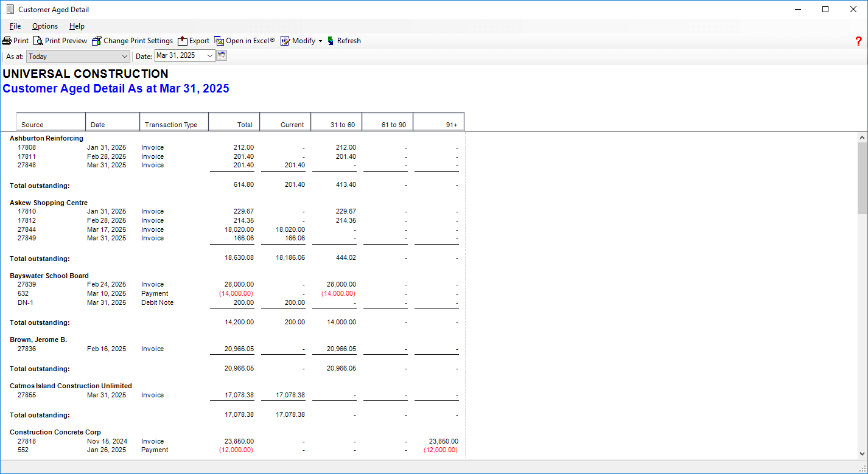Select invoice source 17811

point(27,156)
